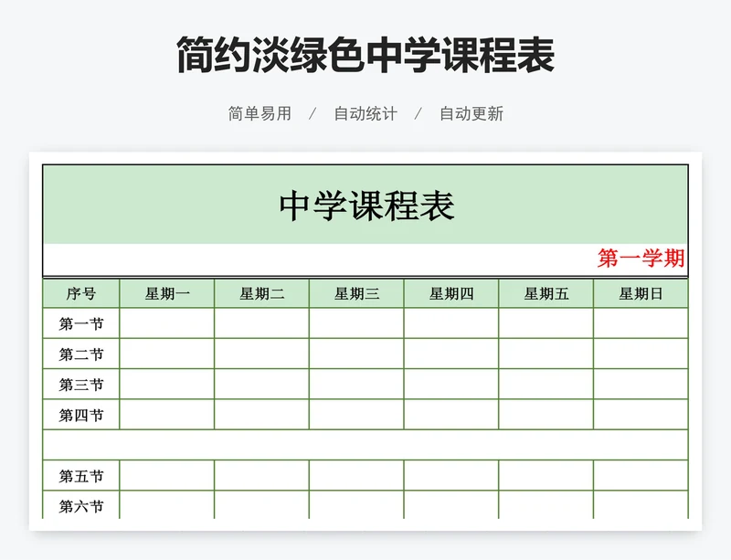
Task: Click the spreadsheet preview thumbnail
Action: pos(365,342)
